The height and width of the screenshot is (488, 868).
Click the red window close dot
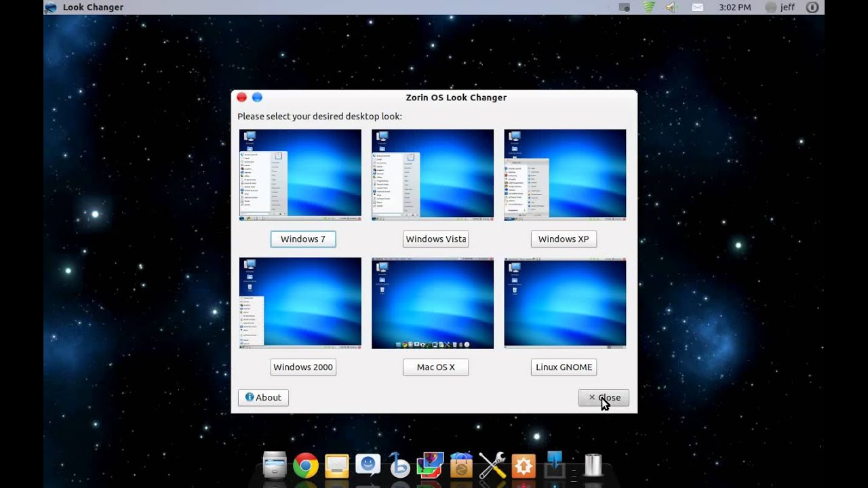click(x=241, y=98)
